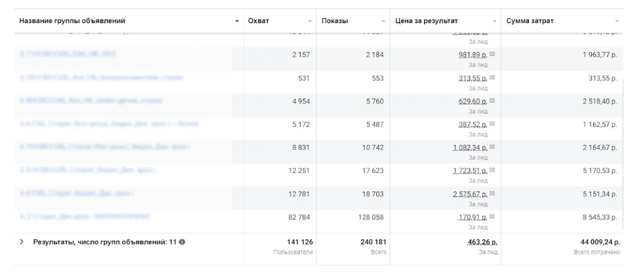Open the dropdown arrow on Название группы объявлений column

[237, 21]
